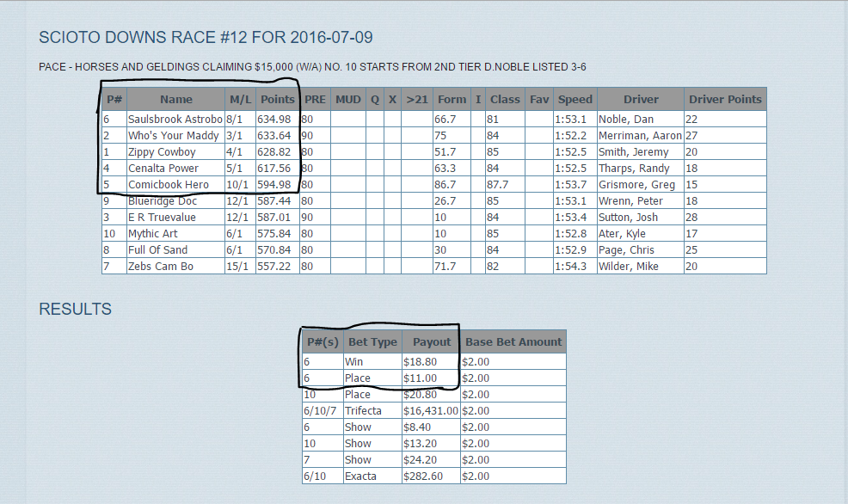Image resolution: width=848 pixels, height=504 pixels.
Task: Click class value 87.7
Action: click(x=497, y=184)
